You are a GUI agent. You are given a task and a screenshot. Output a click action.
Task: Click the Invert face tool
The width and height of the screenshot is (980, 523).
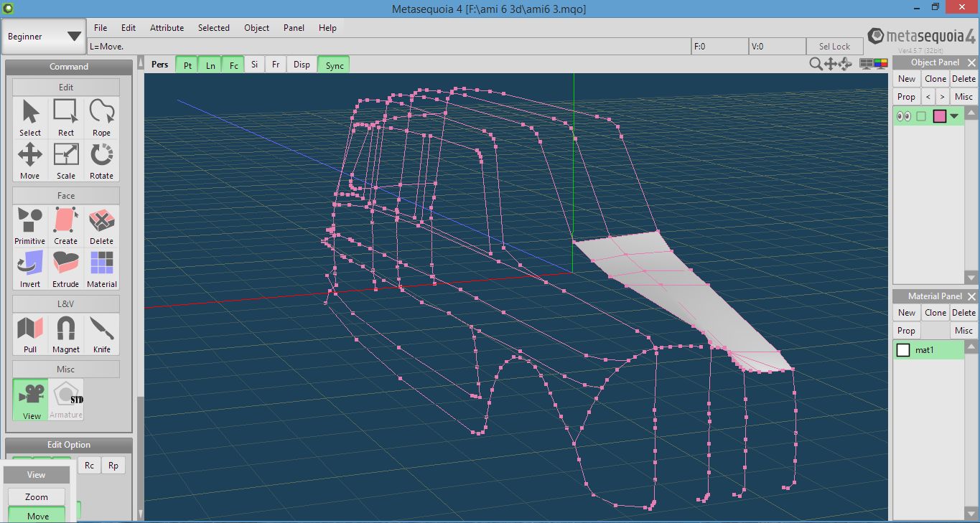tap(30, 268)
